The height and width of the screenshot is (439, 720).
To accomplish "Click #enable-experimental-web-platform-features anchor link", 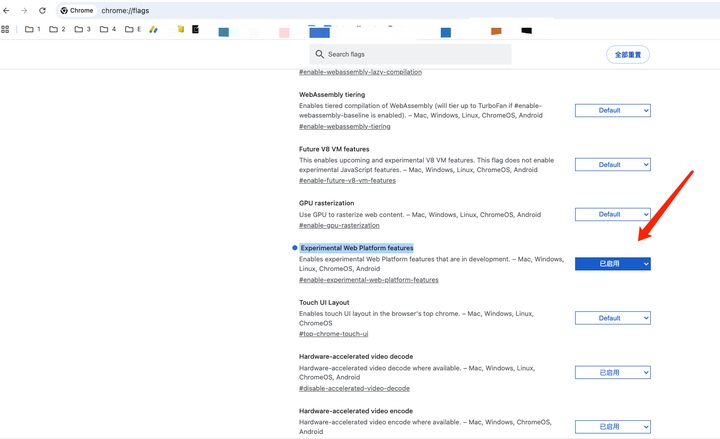I will coord(368,280).
